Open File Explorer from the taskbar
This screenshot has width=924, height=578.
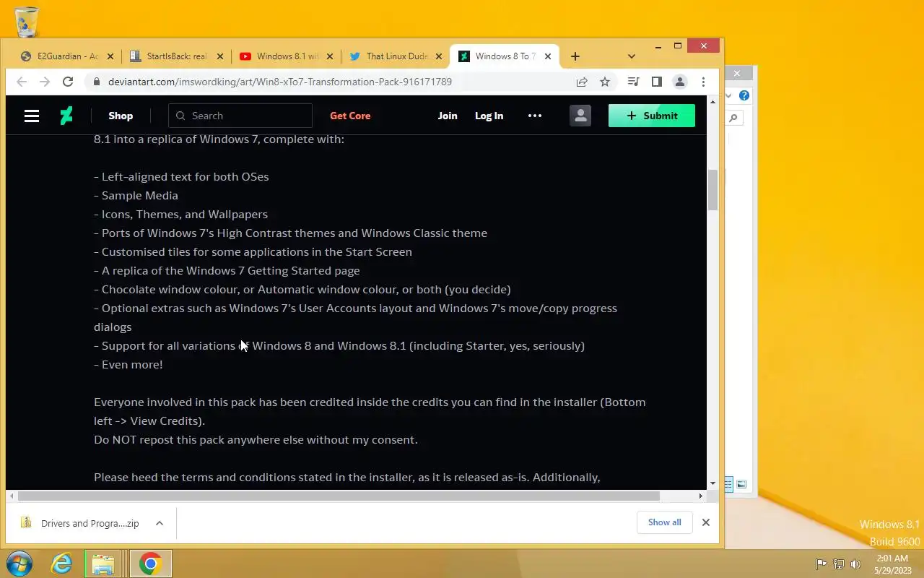pos(103,564)
